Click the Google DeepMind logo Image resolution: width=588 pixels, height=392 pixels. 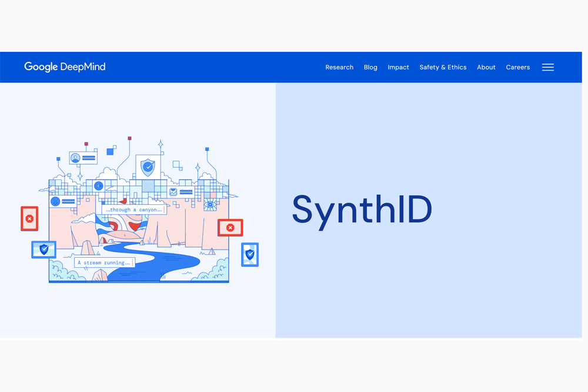point(65,67)
